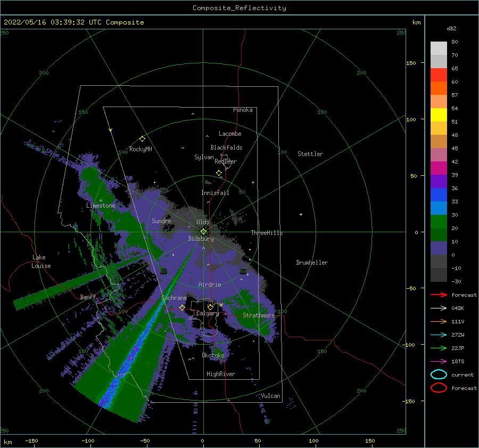Click the current legend label

coord(463,374)
